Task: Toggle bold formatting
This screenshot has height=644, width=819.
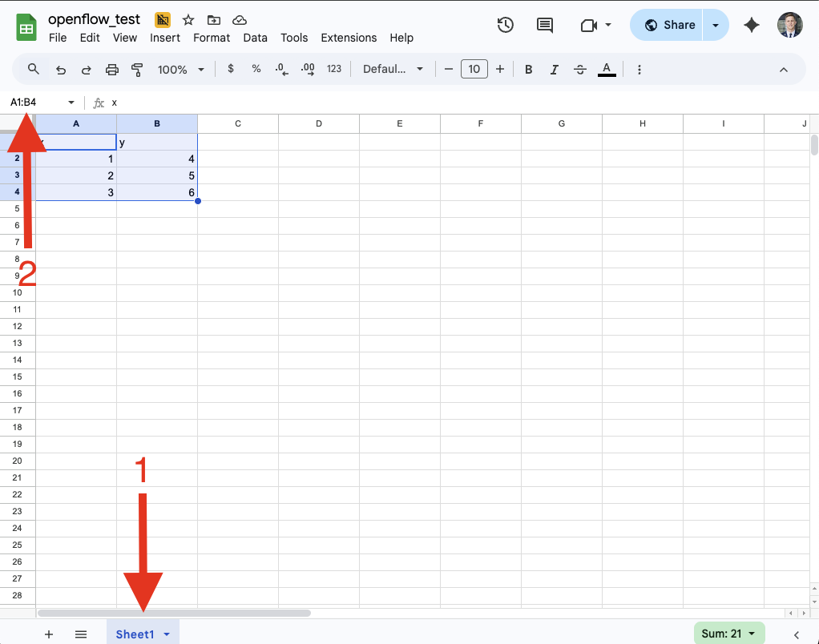Action: pyautogui.click(x=529, y=70)
